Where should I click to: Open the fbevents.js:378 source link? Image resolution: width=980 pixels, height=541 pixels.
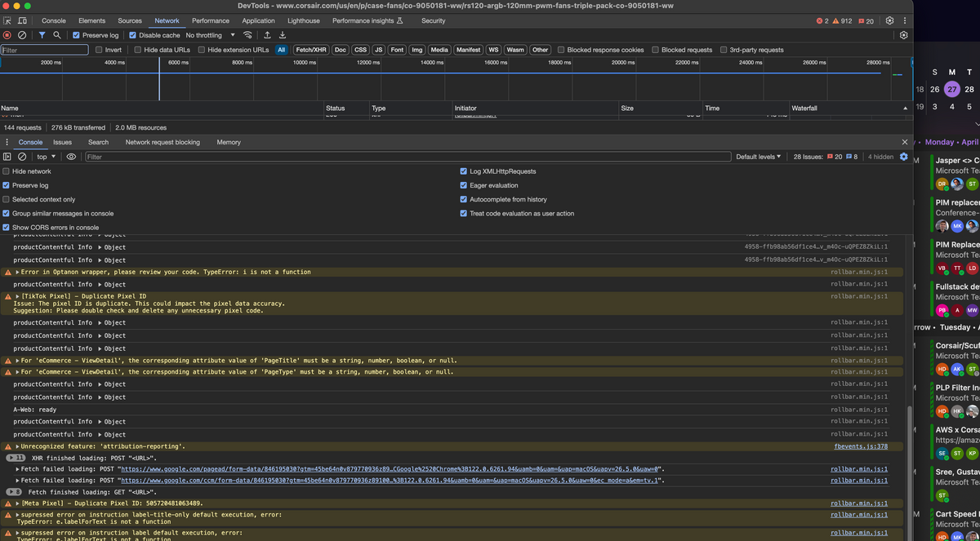(861, 446)
